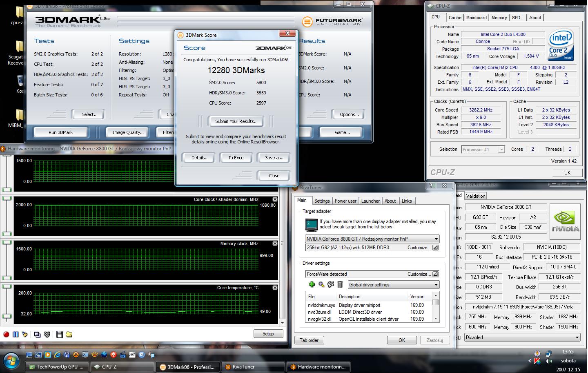Click Setup button in Hardware monitoring

pyautogui.click(x=268, y=334)
